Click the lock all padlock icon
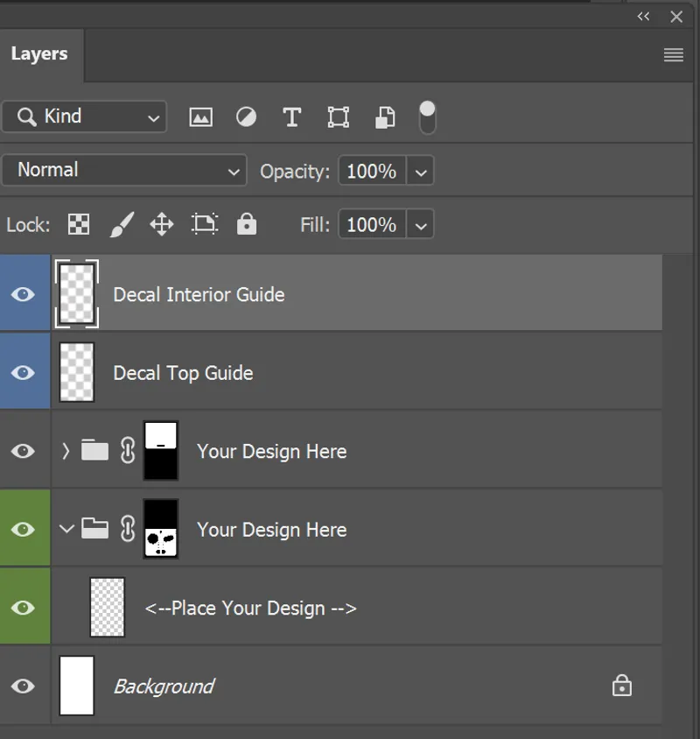Image resolution: width=700 pixels, height=739 pixels. point(247,225)
